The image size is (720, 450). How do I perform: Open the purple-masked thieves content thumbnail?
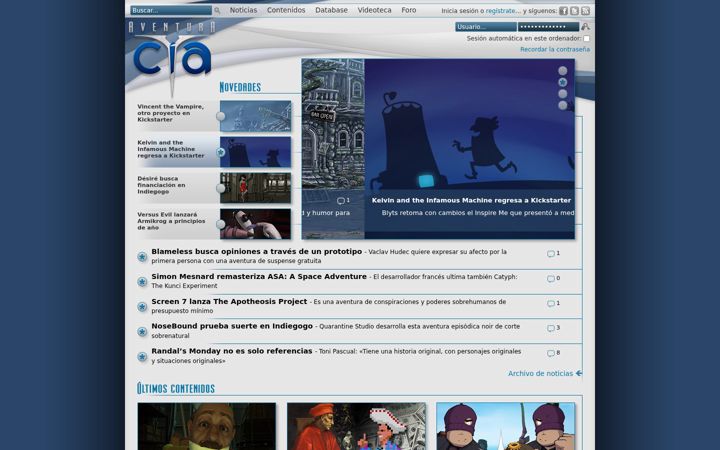506,427
